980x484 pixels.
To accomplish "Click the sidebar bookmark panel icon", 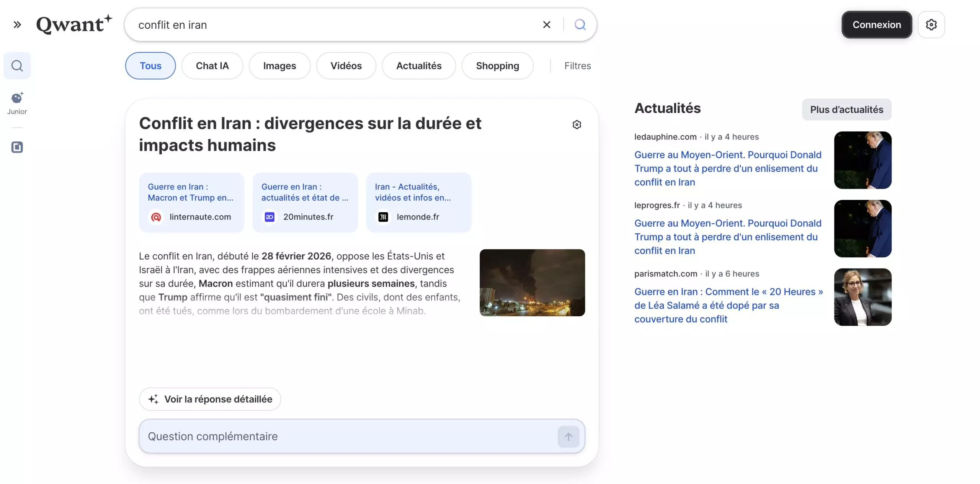I will point(17,147).
